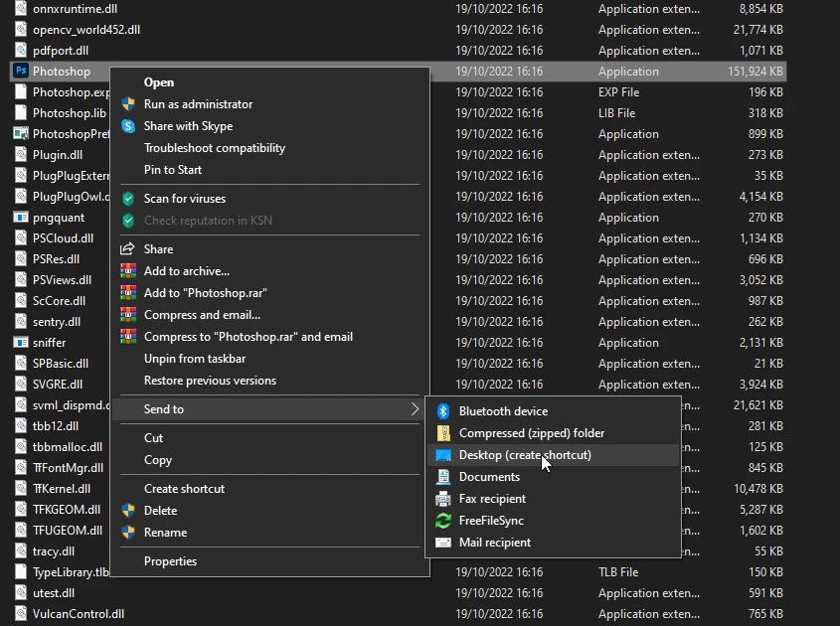Click the Desktop shortcut monitor icon
The image size is (840, 626).
[443, 455]
